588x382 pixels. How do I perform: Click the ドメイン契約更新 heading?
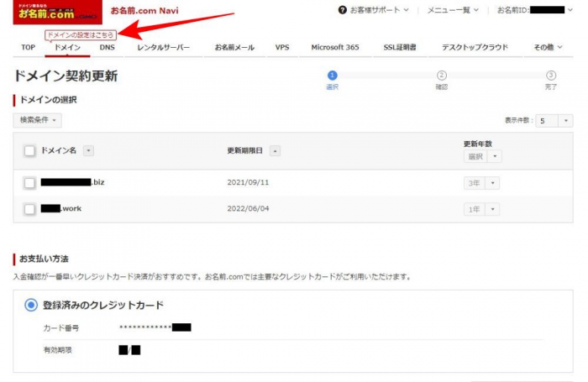[66, 76]
